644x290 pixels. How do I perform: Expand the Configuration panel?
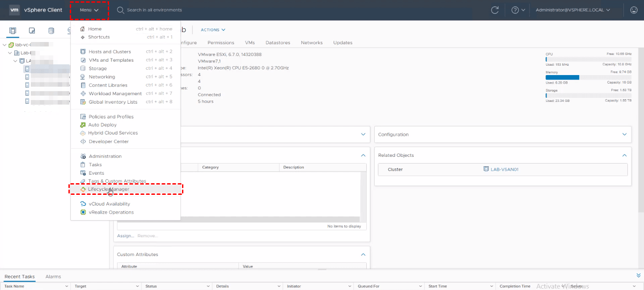click(624, 134)
